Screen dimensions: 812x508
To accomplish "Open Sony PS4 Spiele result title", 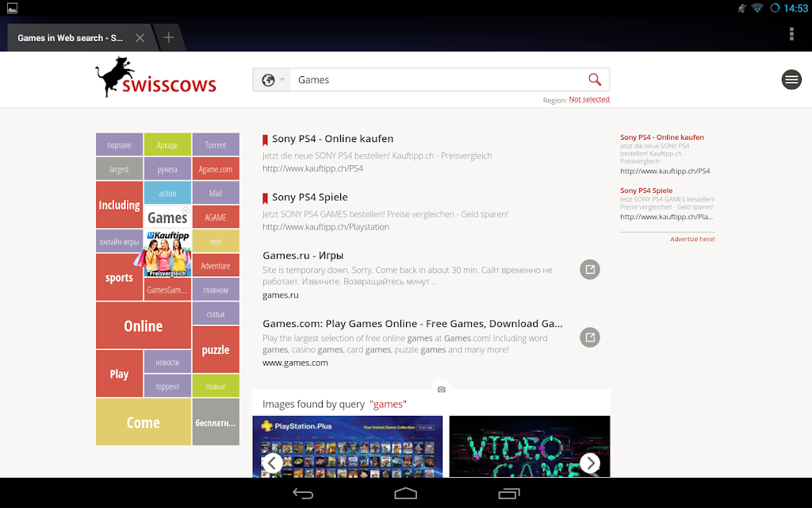I will tap(310, 197).
